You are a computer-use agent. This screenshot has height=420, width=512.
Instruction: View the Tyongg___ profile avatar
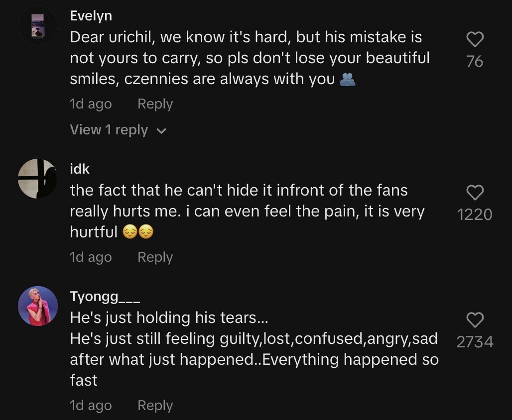[x=38, y=306]
